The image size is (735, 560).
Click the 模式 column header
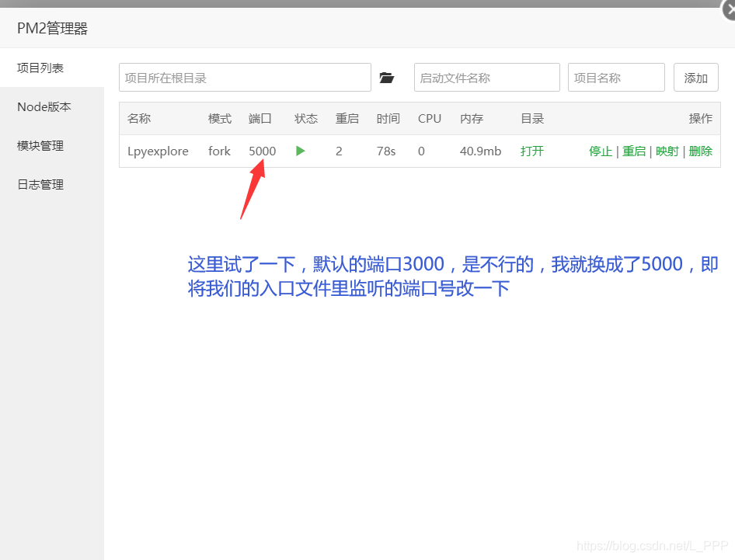click(219, 118)
